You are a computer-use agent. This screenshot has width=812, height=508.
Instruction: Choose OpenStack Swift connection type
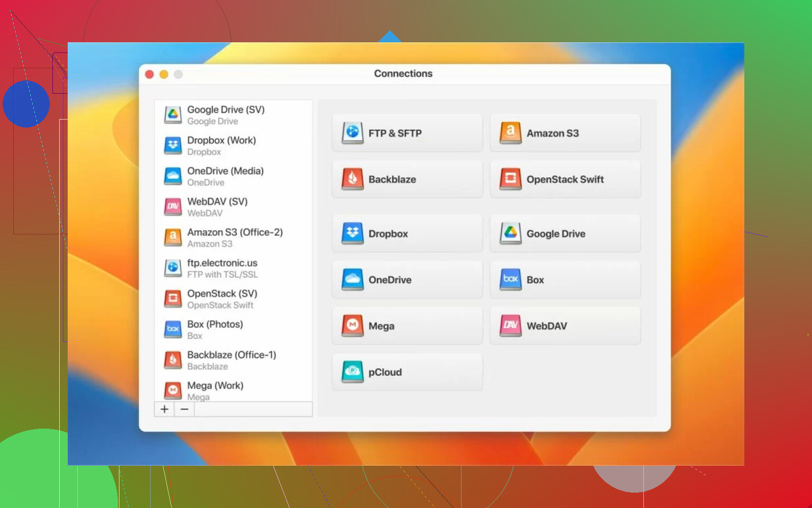tap(565, 179)
